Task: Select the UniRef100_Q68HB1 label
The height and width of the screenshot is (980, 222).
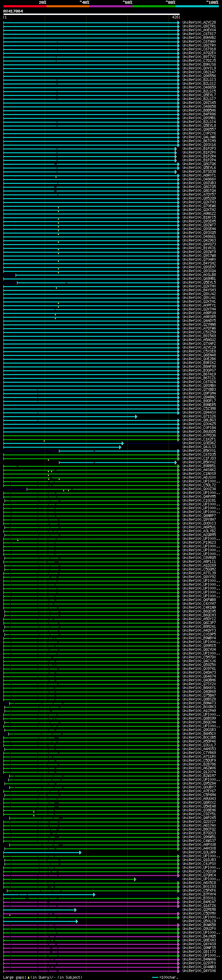Action: 199,279
